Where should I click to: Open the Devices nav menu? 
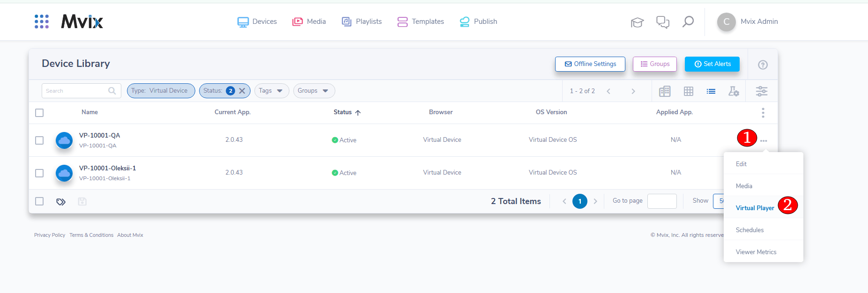257,22
